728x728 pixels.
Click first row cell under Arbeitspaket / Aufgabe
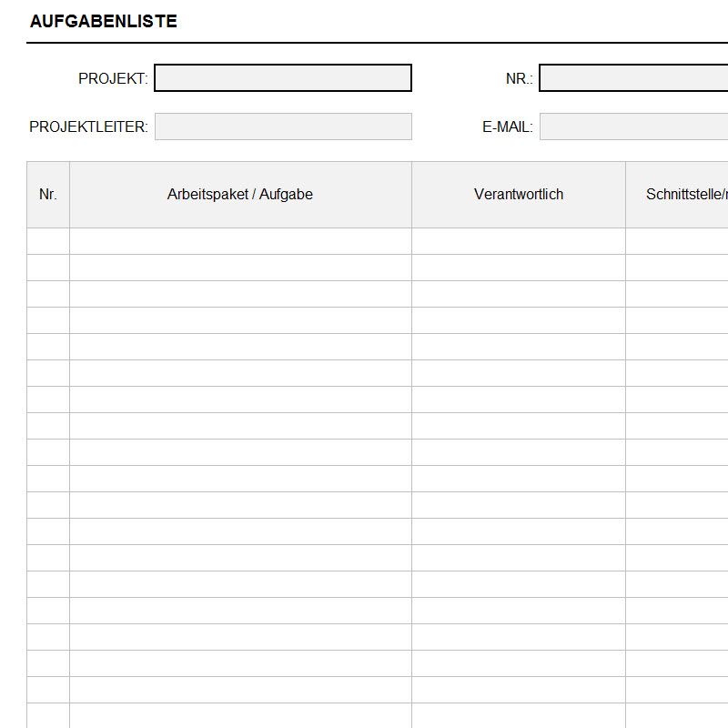[x=240, y=241]
